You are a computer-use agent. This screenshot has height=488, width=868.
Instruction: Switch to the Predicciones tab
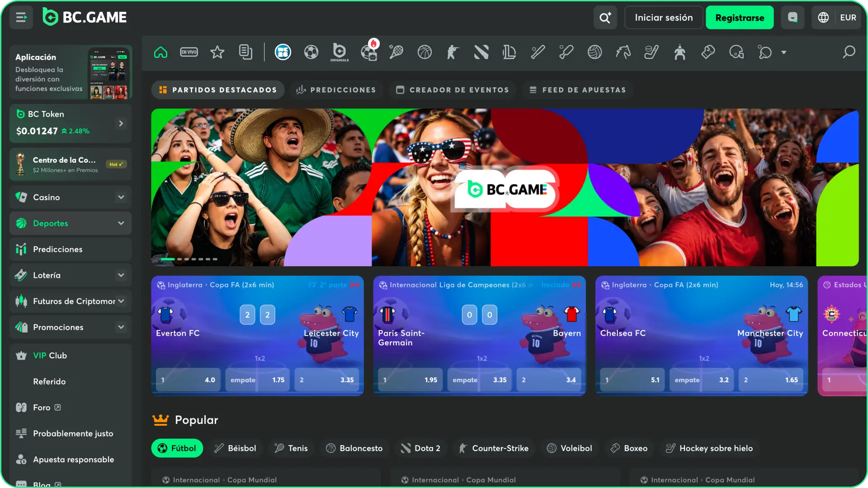click(336, 90)
